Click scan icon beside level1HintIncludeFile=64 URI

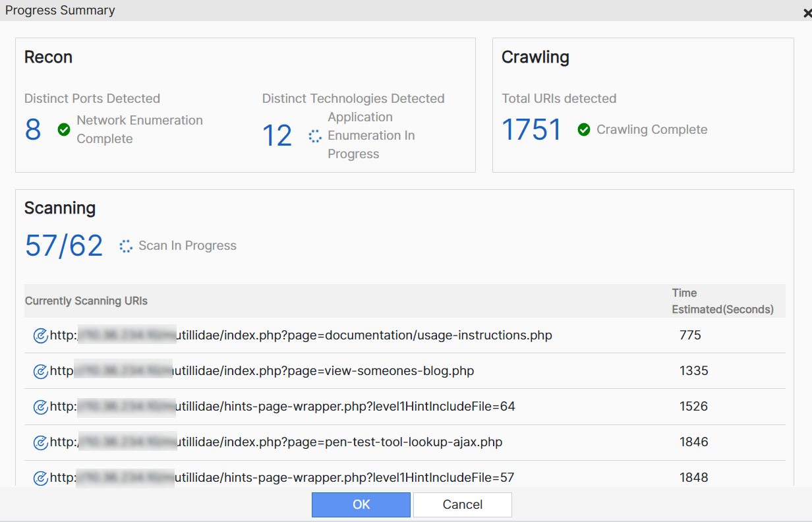[40, 407]
